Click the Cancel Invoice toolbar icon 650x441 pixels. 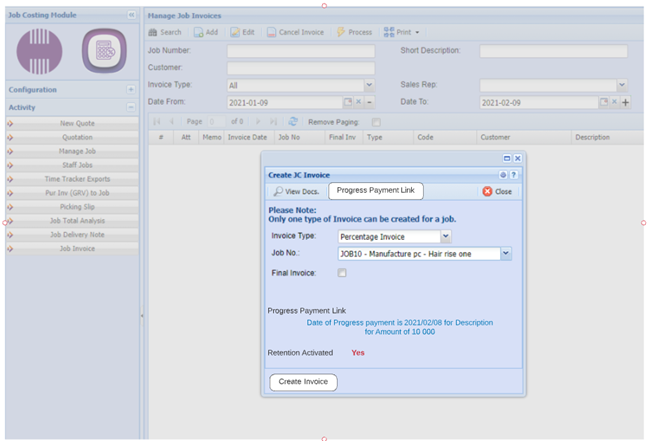273,32
